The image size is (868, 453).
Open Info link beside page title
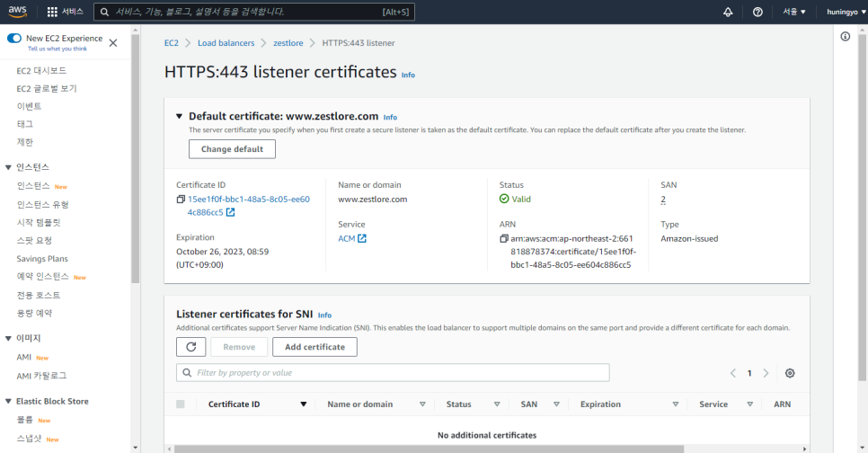tap(408, 75)
